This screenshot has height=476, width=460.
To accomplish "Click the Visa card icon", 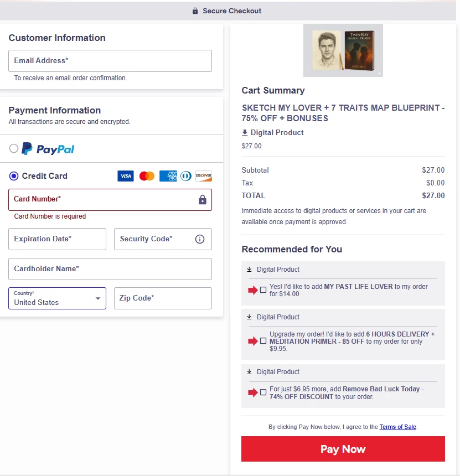I will click(x=125, y=175).
